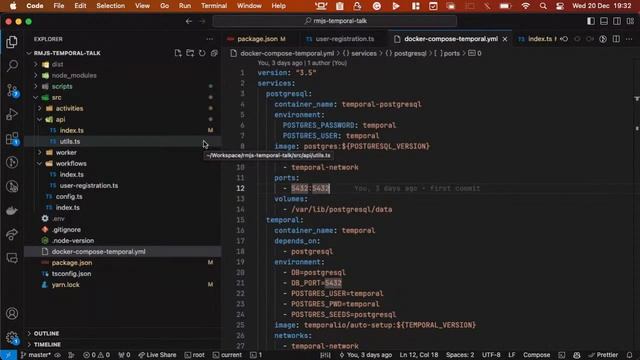
Task: Select the Compose language mode
Action: coord(536,355)
